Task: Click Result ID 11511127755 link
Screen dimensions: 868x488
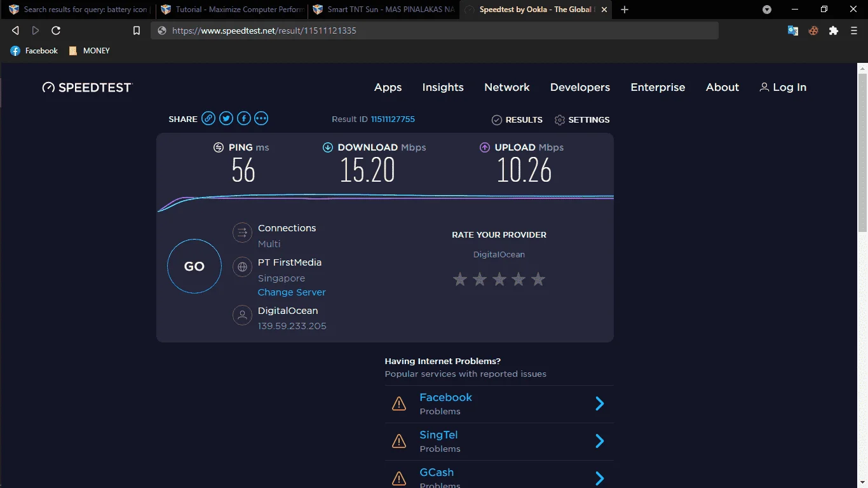Action: (x=393, y=119)
